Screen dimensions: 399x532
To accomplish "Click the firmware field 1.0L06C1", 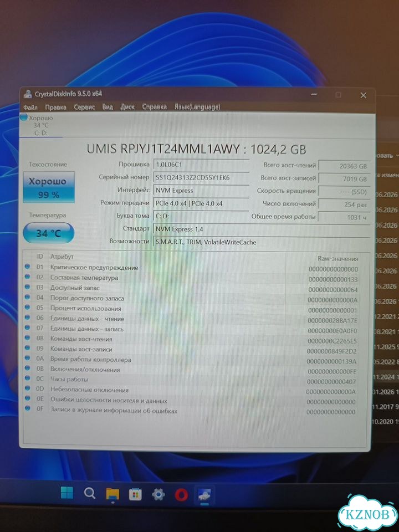I will 201,165.
